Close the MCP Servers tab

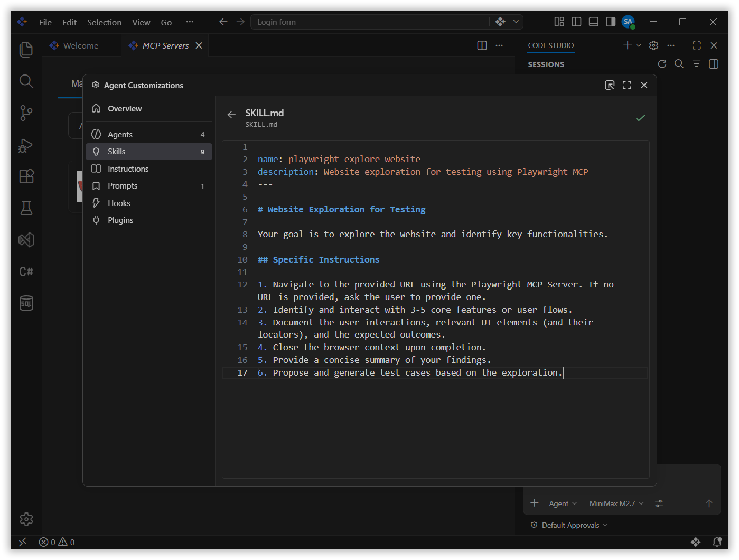click(x=199, y=45)
